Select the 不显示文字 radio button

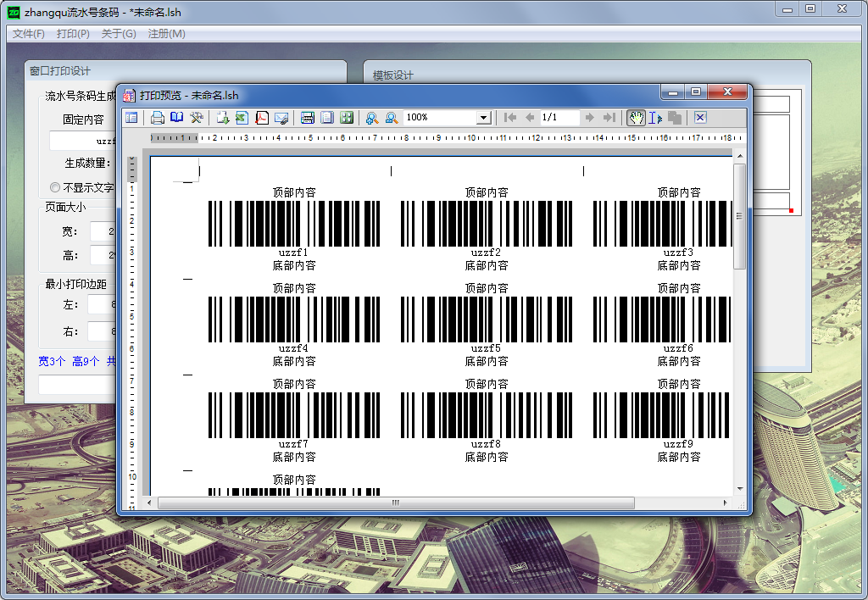[x=55, y=187]
